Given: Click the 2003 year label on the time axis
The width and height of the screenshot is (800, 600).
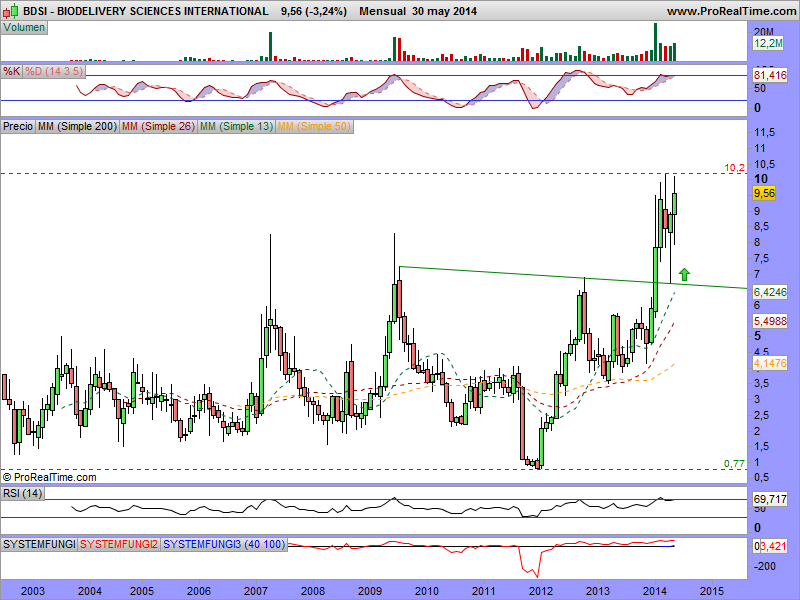Looking at the screenshot, I should tap(33, 591).
